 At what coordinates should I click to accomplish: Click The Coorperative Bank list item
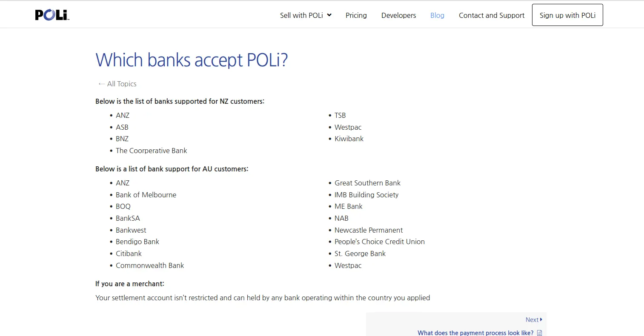[152, 151]
